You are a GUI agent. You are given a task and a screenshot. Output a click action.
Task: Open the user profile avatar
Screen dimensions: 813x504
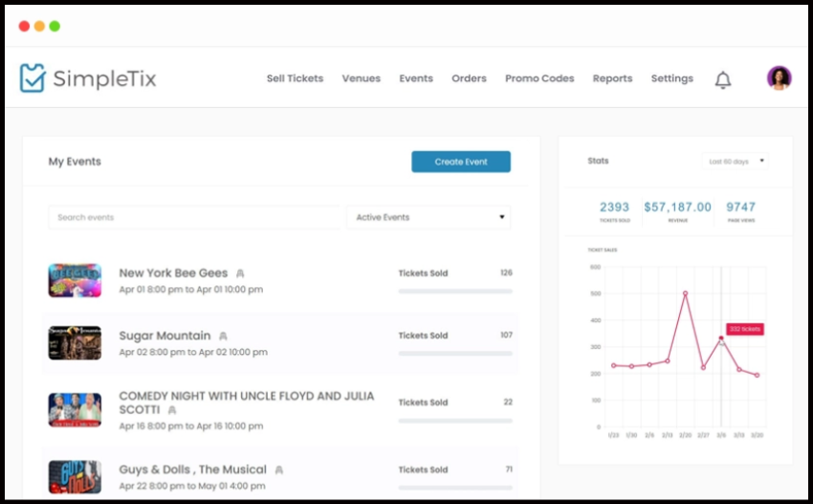click(779, 78)
